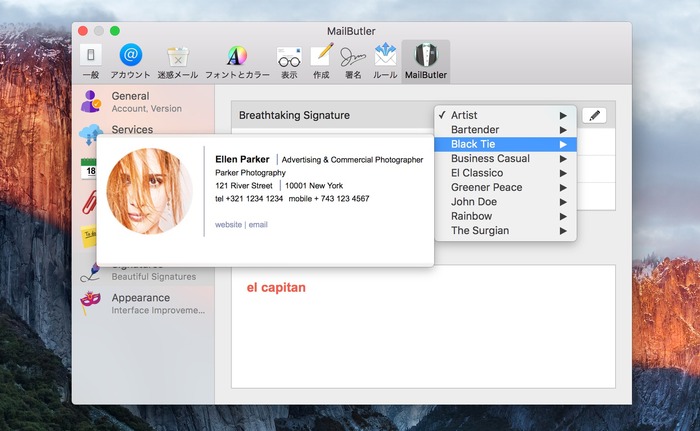Expand the Greener Peace submenu arrow
Viewport: 700px width, 431px height.
click(x=563, y=188)
